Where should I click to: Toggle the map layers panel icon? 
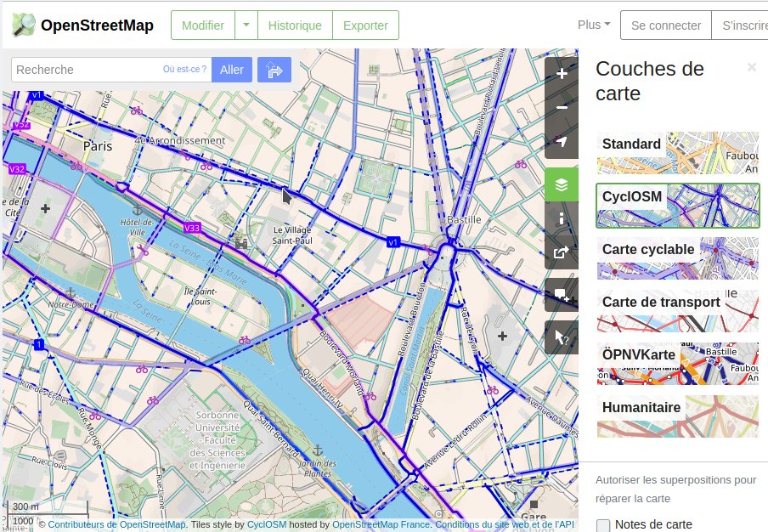click(x=562, y=184)
